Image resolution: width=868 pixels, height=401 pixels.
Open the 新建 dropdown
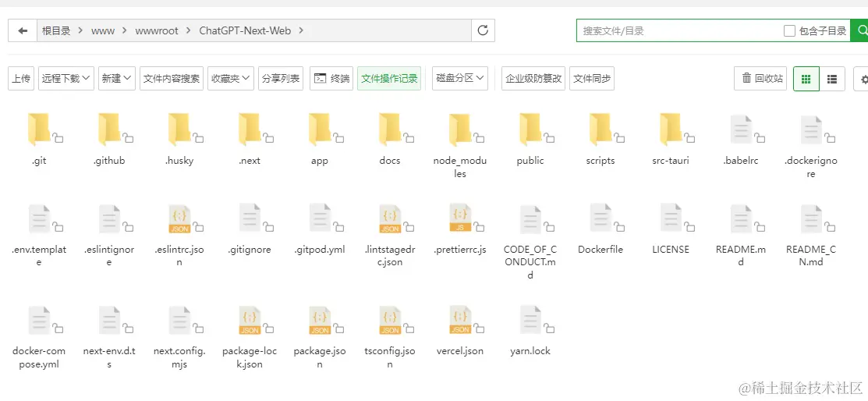tap(117, 79)
